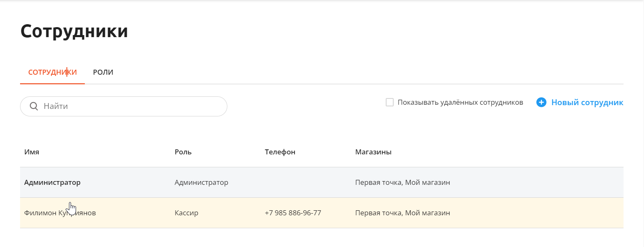Screen dimensions: 644x247
Task: Click the blue plus icon for new employee
Action: tap(541, 102)
